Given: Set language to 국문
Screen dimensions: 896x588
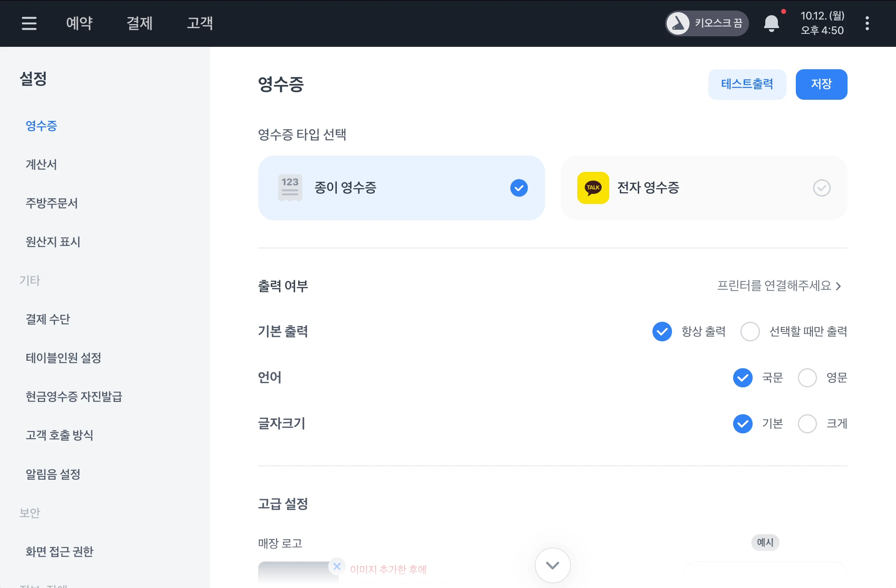Looking at the screenshot, I should tap(743, 377).
